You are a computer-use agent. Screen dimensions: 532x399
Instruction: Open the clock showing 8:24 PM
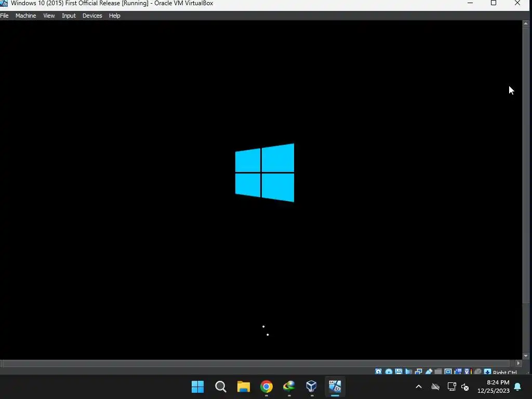tap(494, 387)
